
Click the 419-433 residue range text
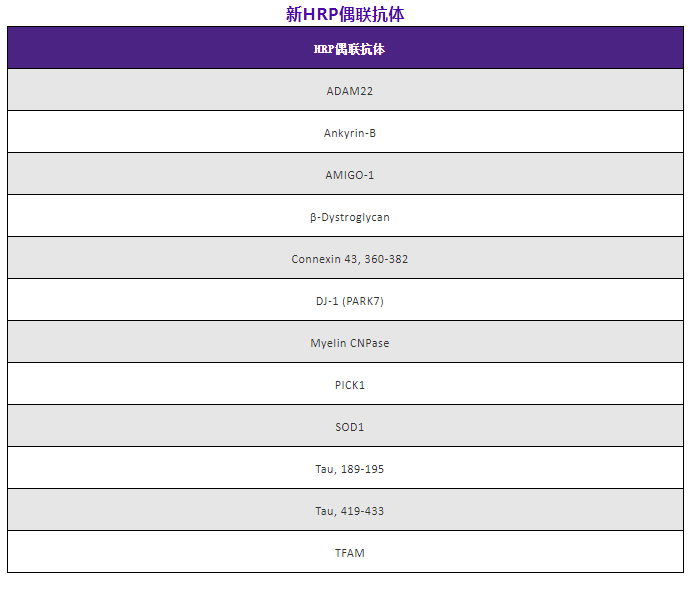pos(362,511)
